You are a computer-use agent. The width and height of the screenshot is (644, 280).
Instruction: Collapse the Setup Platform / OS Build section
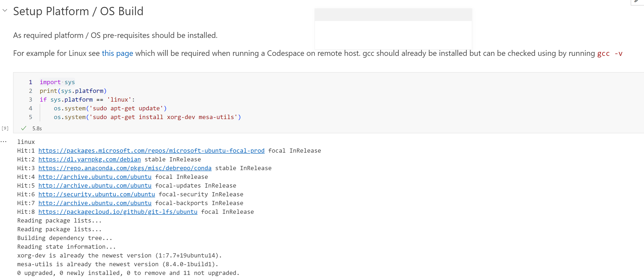pos(5,11)
